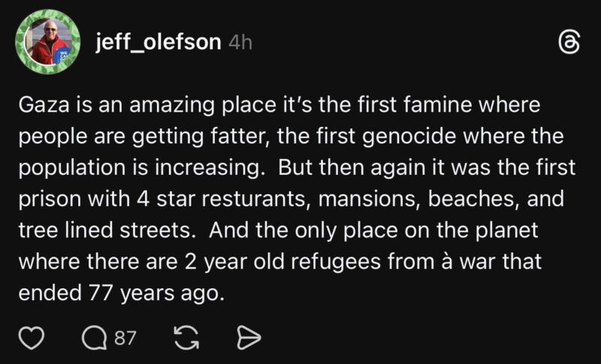Click the 4h timestamp
This screenshot has height=364, width=601.
tap(240, 43)
